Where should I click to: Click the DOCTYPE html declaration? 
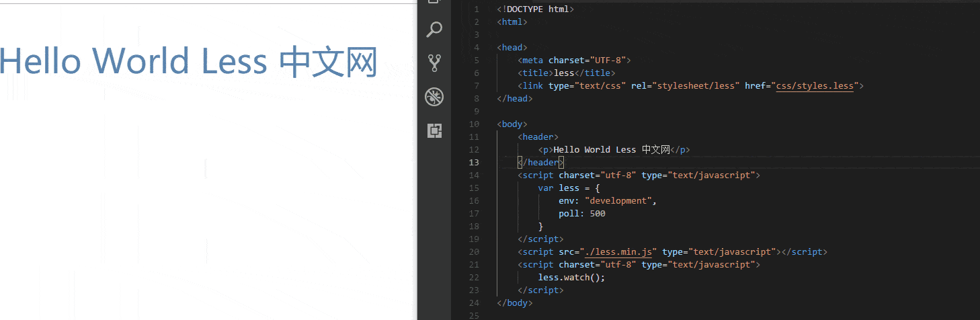pos(536,9)
